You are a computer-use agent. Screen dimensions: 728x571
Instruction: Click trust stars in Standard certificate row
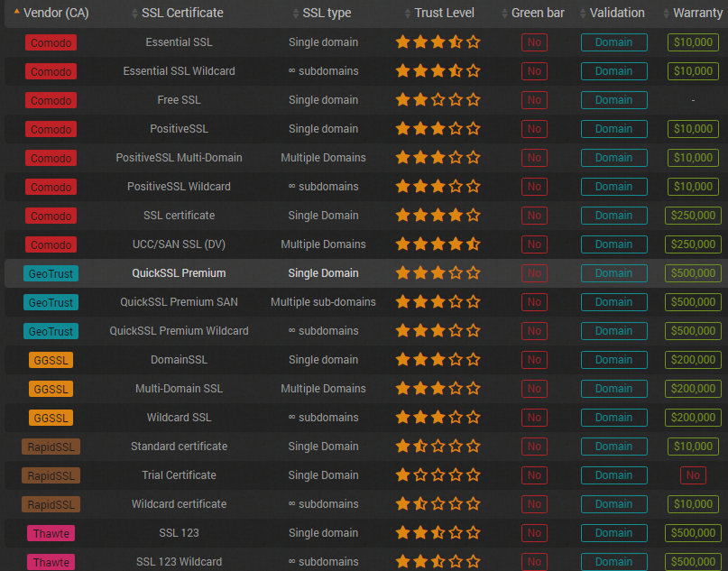[x=438, y=447]
